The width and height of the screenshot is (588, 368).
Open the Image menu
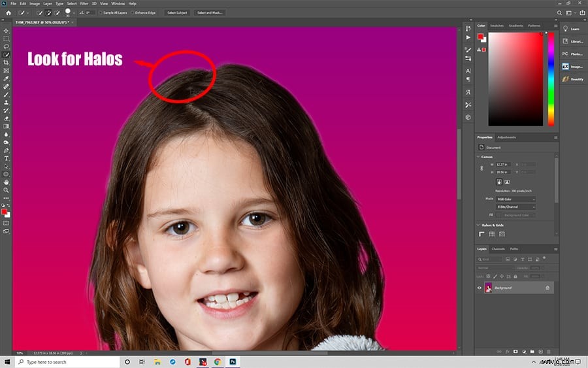[x=35, y=3]
